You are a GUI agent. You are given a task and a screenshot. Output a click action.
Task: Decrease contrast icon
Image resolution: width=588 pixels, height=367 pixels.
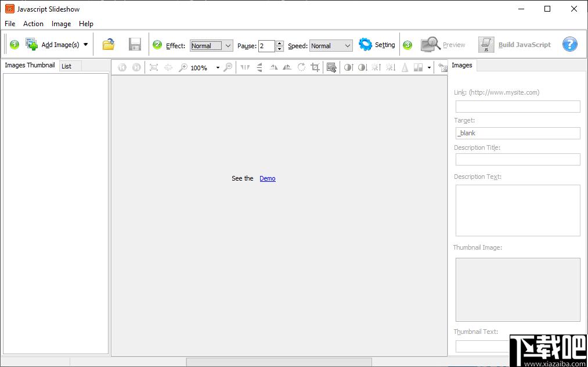pyautogui.click(x=363, y=67)
